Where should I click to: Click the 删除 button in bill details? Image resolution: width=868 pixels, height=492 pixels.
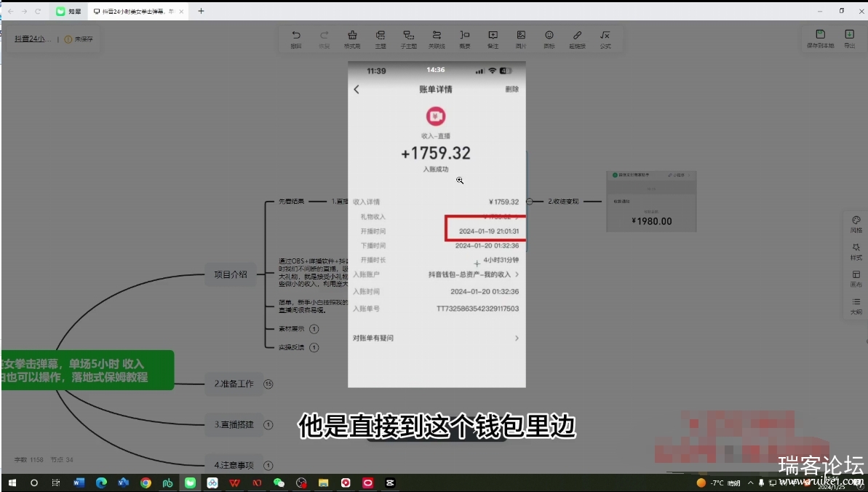click(512, 90)
